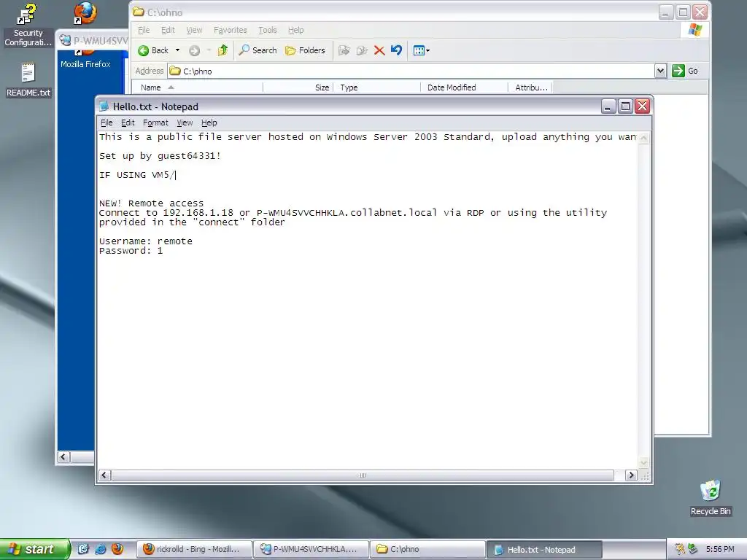Click Notepad horizontal scrollbar left arrow
This screenshot has width=747, height=560.
point(105,475)
